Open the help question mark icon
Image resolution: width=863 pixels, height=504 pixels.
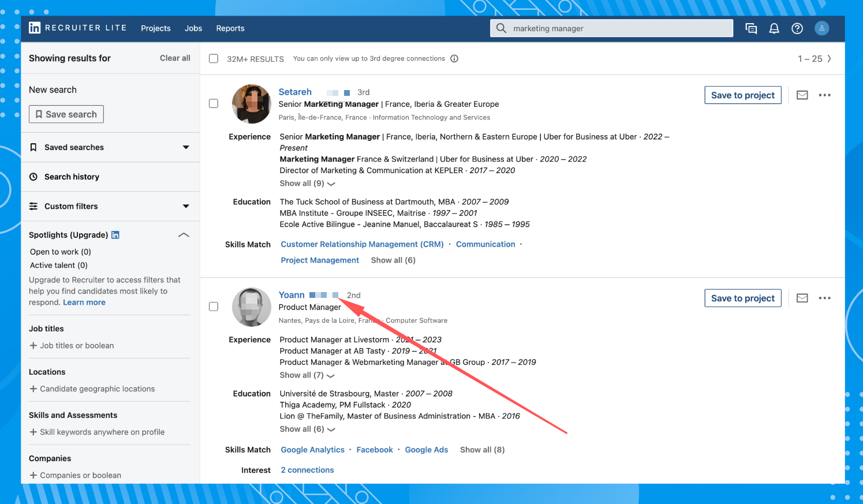[797, 28]
